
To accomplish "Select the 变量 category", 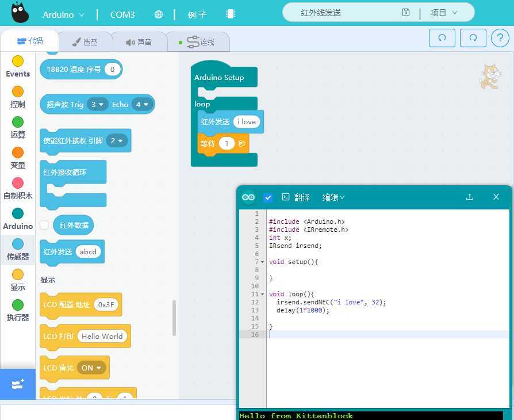I will click(x=18, y=158).
